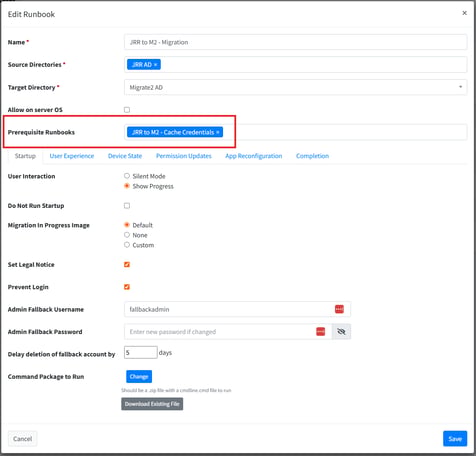Viewport: 476px width, 456px height.
Task: Open Source Directories selection field
Action: [x=296, y=65]
